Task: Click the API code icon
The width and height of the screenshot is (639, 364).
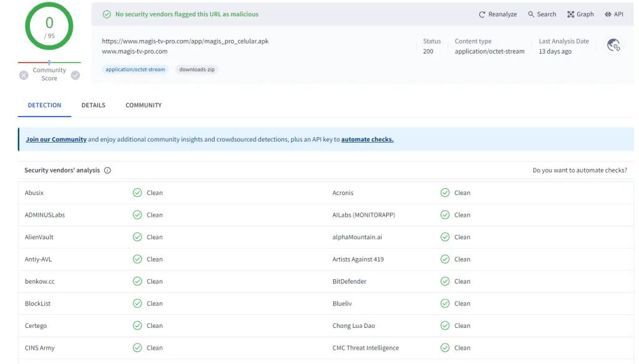Action: point(608,14)
